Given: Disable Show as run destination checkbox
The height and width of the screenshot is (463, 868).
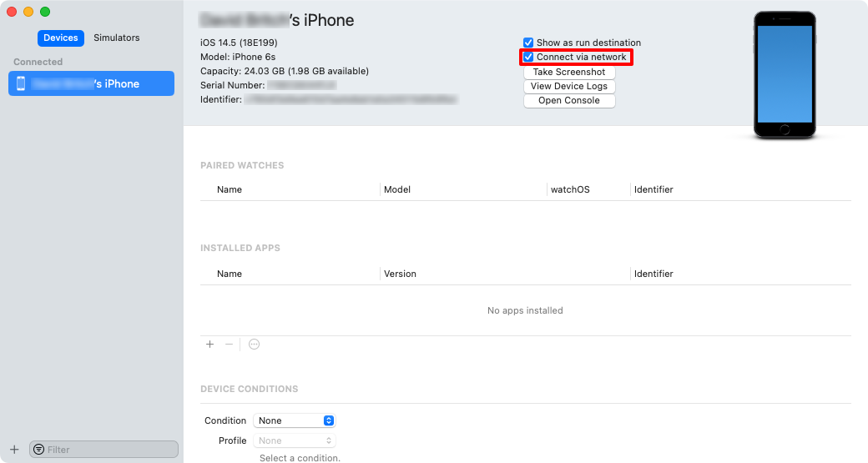Looking at the screenshot, I should click(x=528, y=43).
